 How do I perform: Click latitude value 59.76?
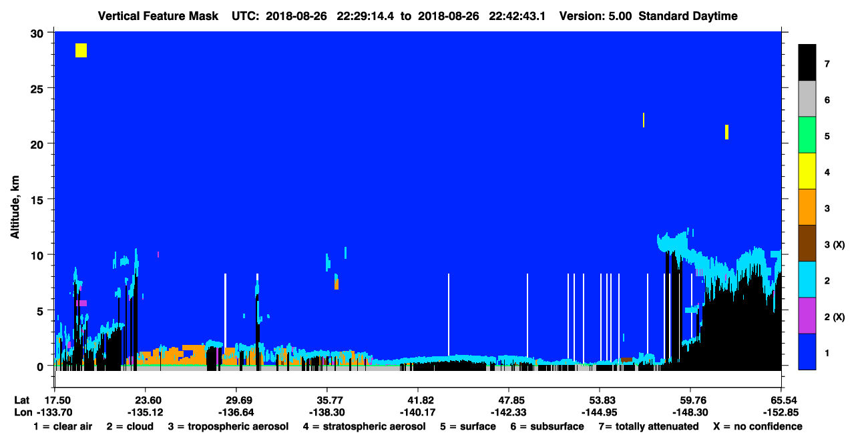690,400
